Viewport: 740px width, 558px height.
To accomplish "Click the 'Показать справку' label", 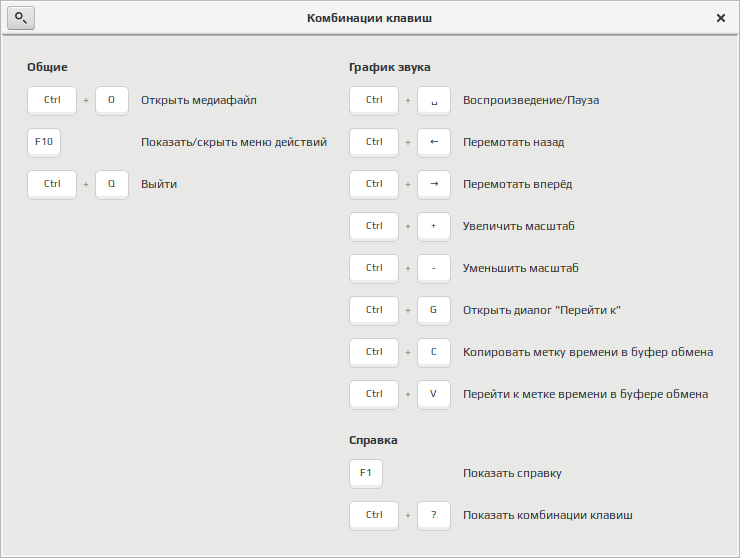I will click(x=512, y=473).
